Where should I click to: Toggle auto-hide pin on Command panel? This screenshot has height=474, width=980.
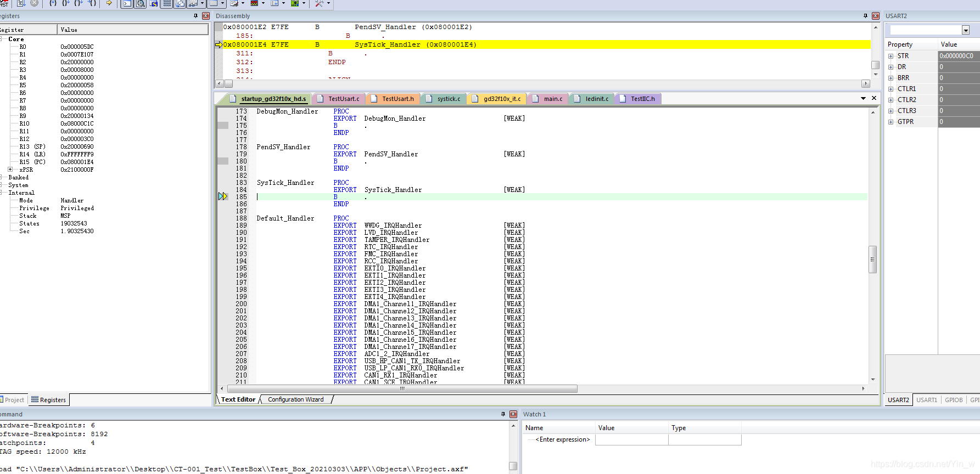point(503,414)
